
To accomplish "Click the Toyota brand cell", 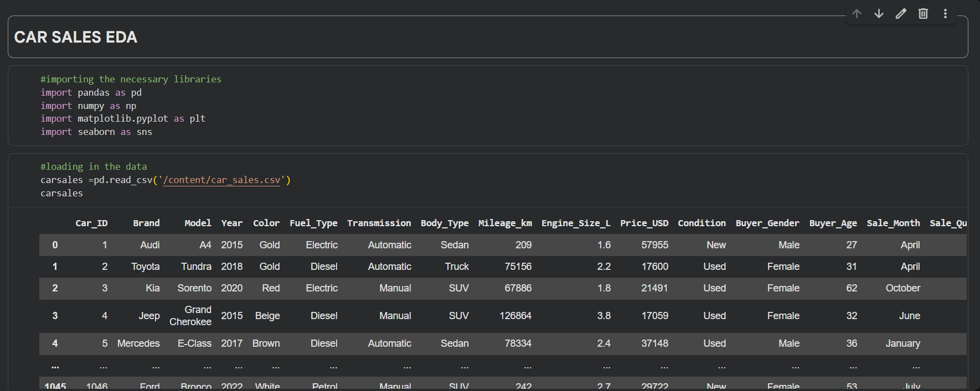I will pyautogui.click(x=145, y=267).
